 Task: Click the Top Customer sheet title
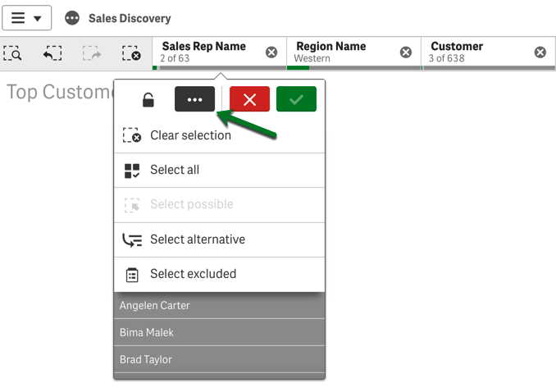click(x=60, y=92)
